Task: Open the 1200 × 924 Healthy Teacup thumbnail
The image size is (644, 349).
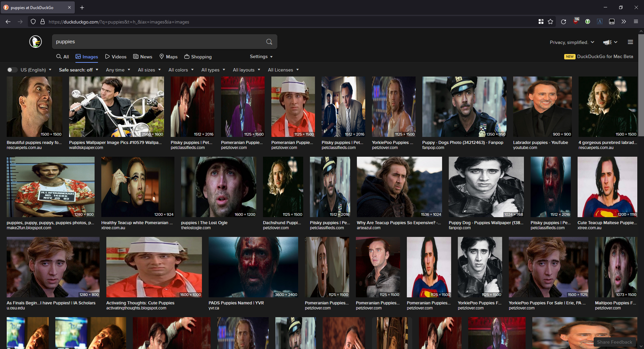Action: coord(138,187)
